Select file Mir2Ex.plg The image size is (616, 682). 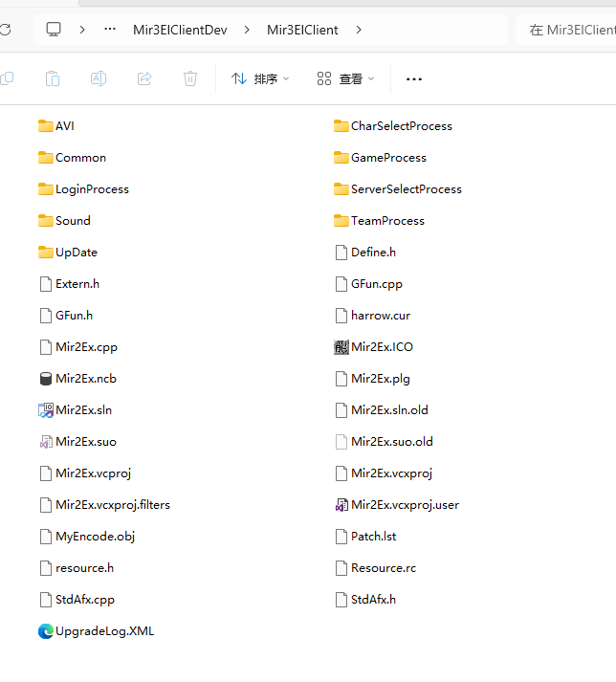(x=373, y=379)
